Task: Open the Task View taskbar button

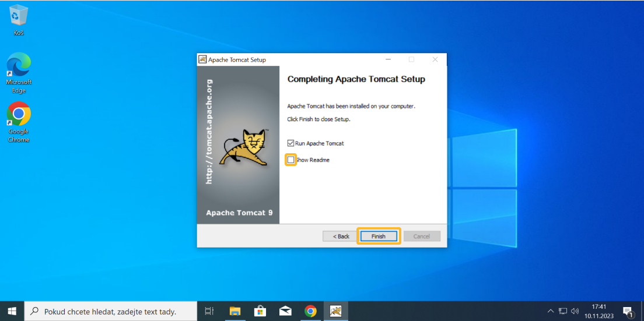Action: (x=209, y=311)
